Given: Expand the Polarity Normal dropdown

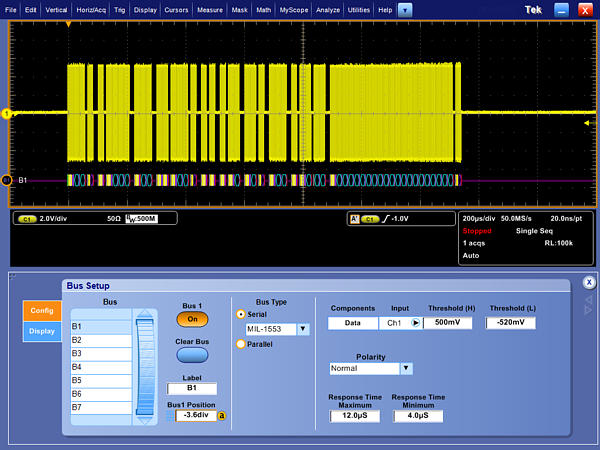Looking at the screenshot, I should (x=405, y=368).
